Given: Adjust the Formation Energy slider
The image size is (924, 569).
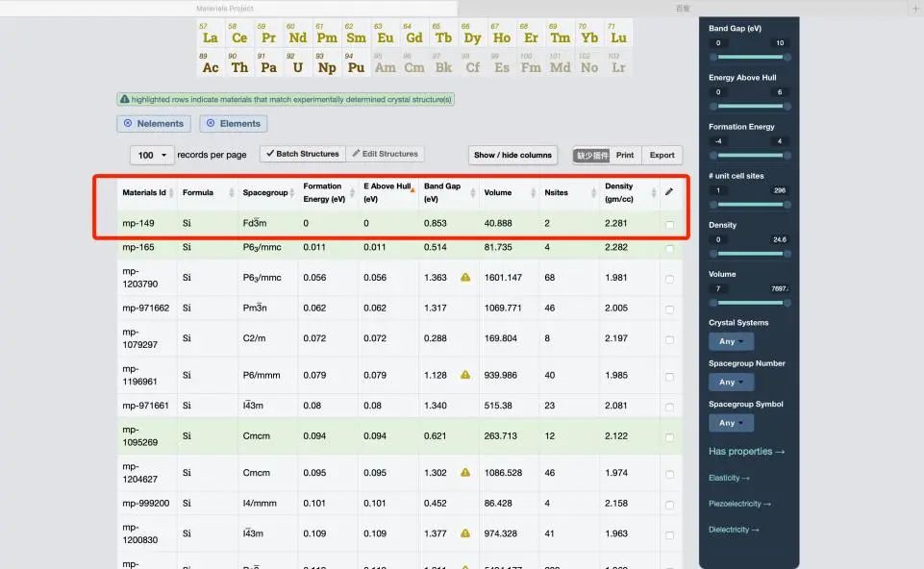Looking at the screenshot, I should 750,156.
